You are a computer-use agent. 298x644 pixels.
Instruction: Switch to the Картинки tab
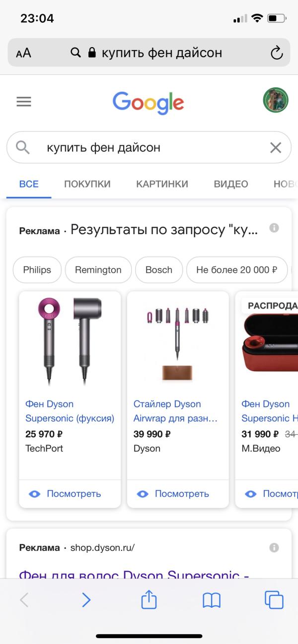tap(162, 184)
